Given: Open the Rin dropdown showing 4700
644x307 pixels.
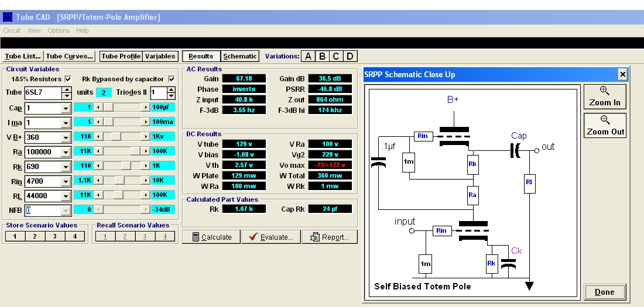Looking at the screenshot, I should click(66, 181).
